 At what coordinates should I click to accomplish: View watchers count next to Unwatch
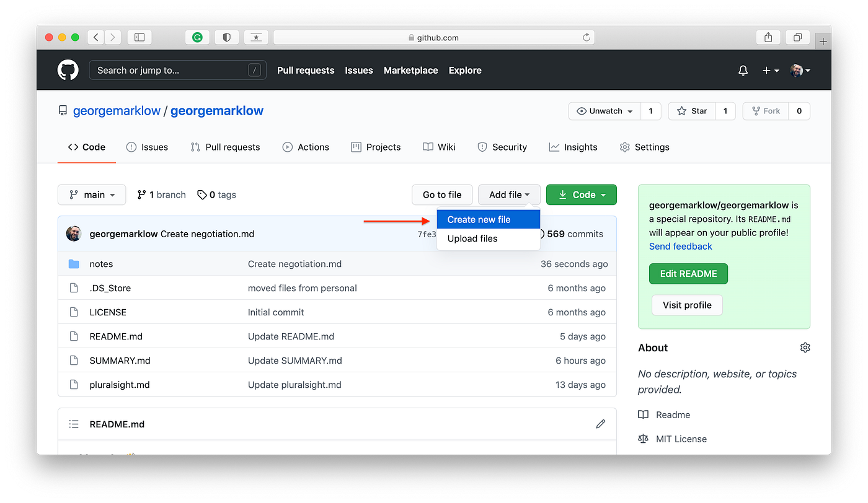pos(650,111)
